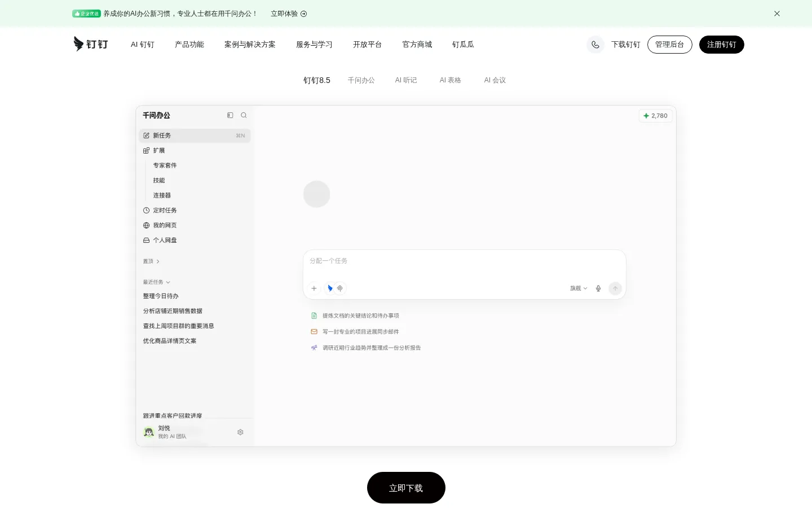Click the gray connector icon beside DingTalk
The image size is (812, 508).
(340, 288)
